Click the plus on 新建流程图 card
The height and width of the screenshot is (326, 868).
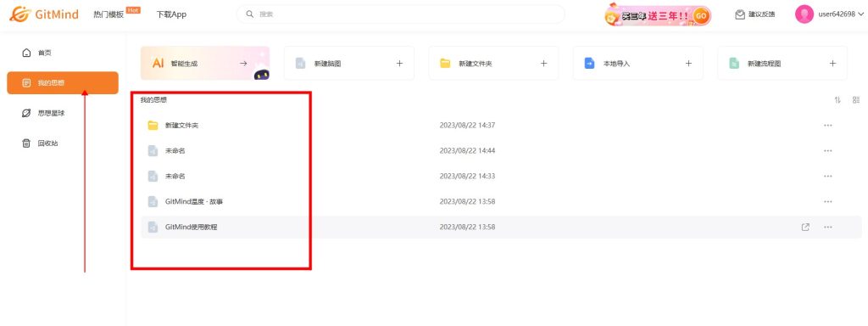pos(832,63)
